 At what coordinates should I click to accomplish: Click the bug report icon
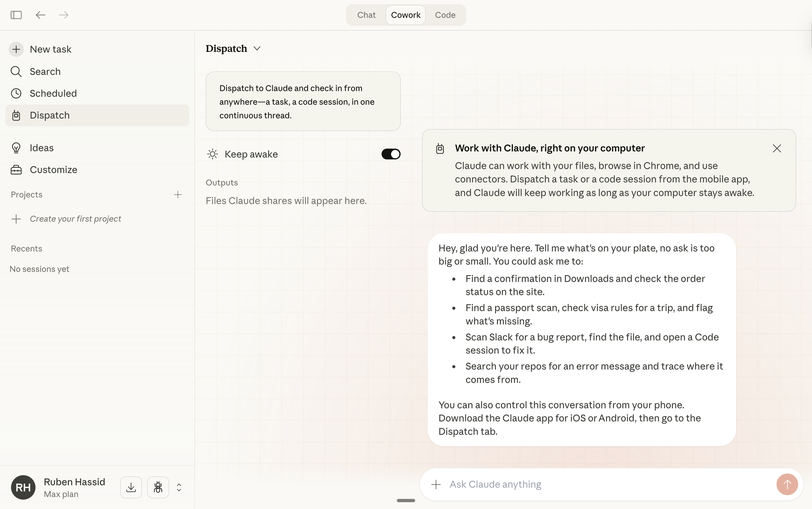[158, 487]
